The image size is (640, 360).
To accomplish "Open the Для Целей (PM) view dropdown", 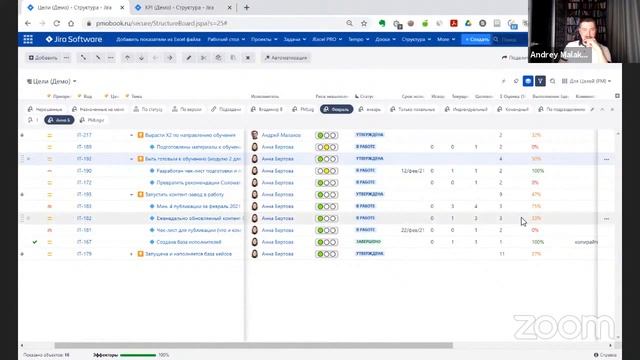I will point(587,81).
